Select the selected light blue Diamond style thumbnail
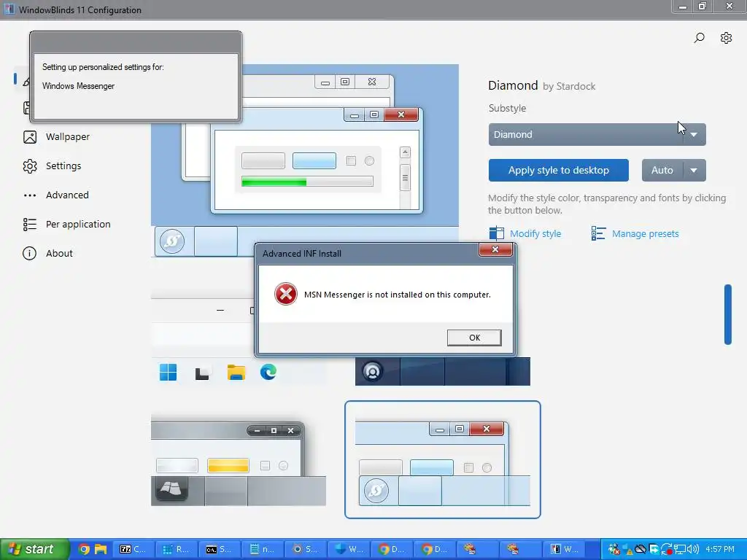 (443, 459)
